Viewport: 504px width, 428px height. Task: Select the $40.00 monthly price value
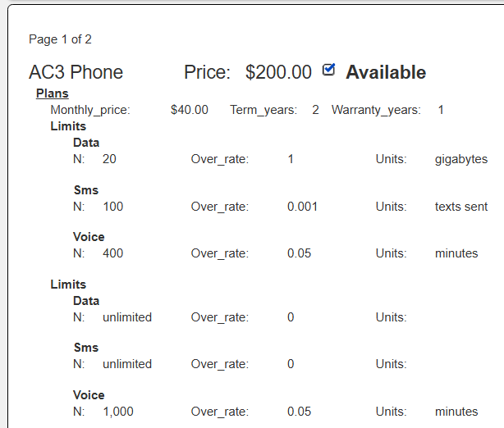pyautogui.click(x=190, y=110)
